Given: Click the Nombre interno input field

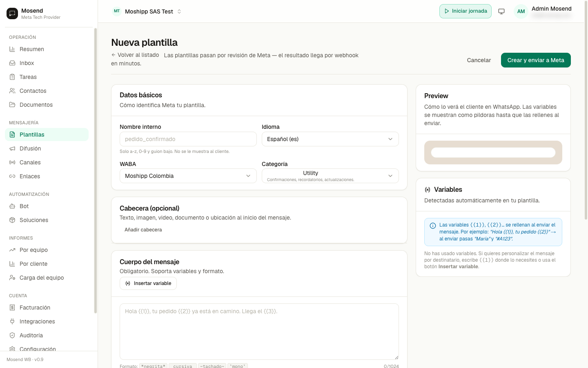Looking at the screenshot, I should click(188, 139).
